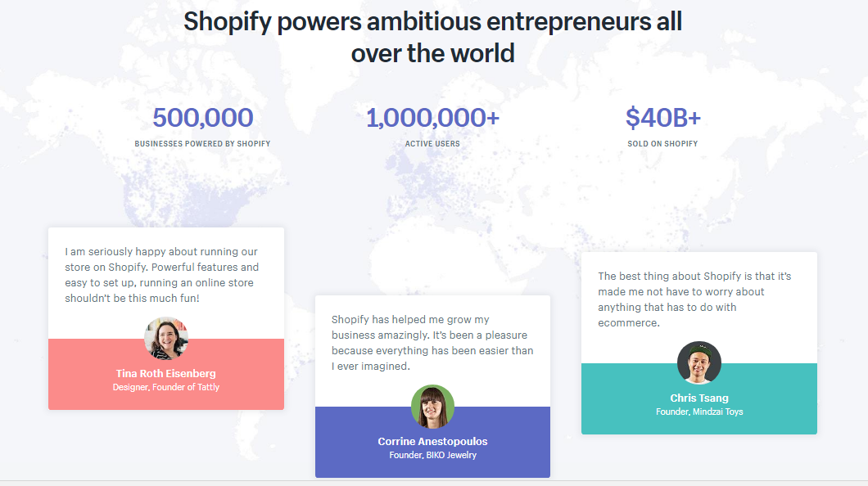Click the purple testimonial card footer
This screenshot has height=486, width=868.
click(433, 443)
